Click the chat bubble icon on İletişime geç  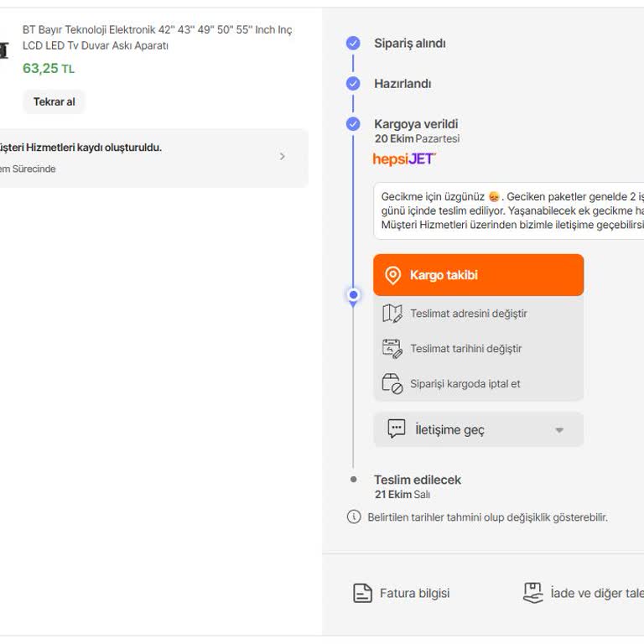click(x=397, y=429)
